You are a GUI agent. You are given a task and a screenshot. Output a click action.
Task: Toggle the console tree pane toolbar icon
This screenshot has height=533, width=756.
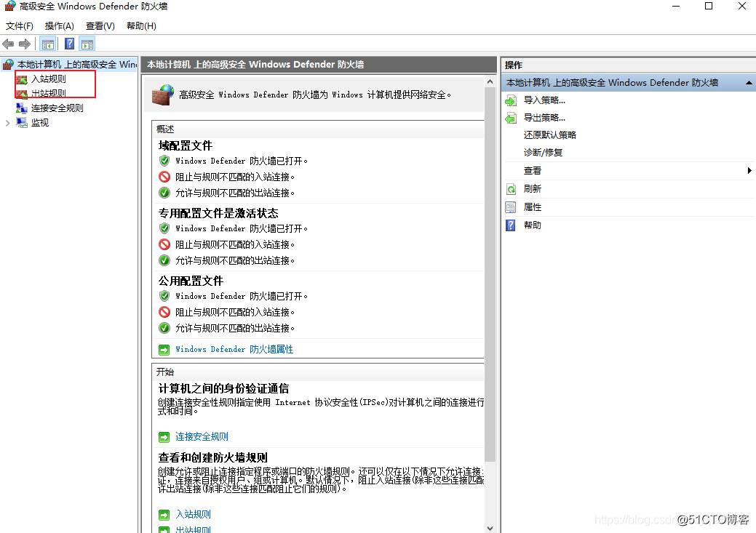48,44
